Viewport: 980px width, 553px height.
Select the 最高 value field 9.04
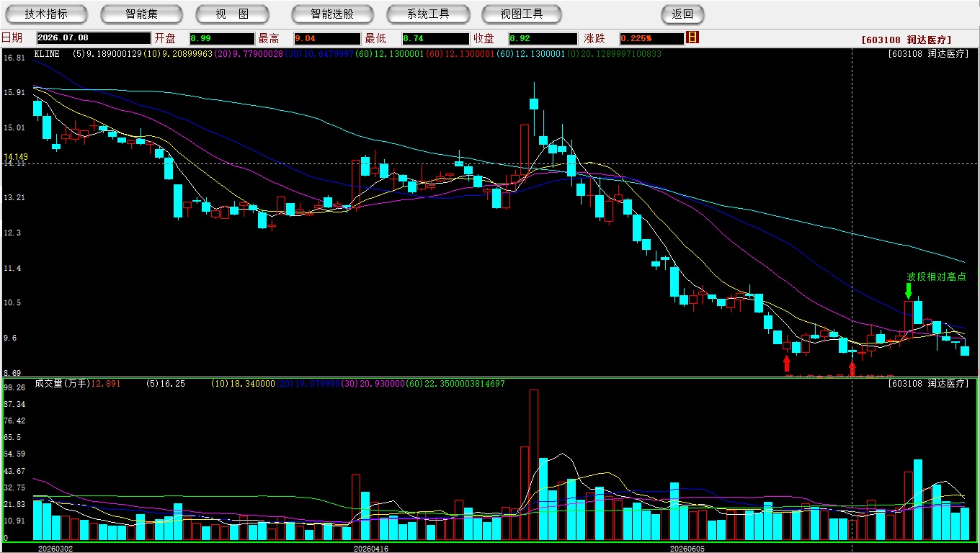click(327, 38)
